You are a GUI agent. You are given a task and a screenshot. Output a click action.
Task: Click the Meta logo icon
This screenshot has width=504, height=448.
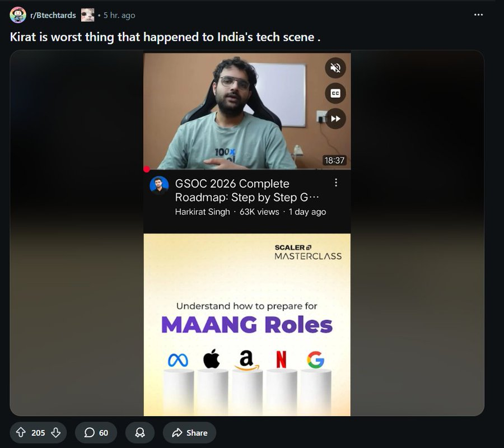click(x=178, y=360)
